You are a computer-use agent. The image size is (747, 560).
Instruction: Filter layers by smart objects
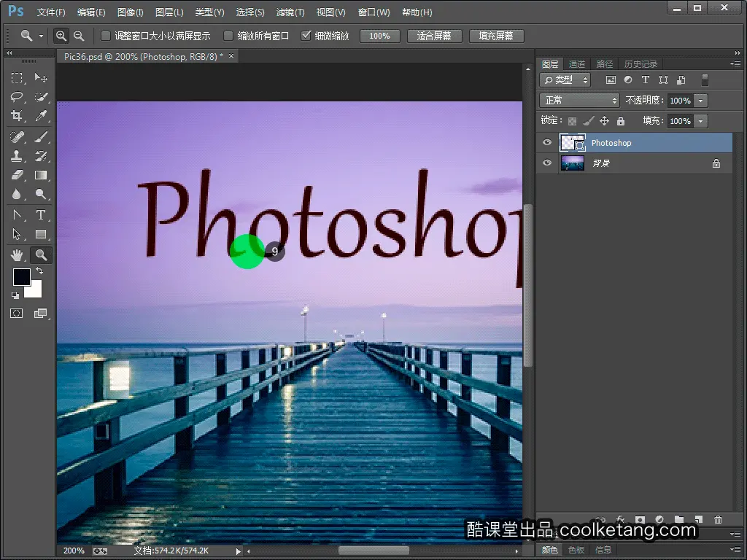(x=681, y=80)
